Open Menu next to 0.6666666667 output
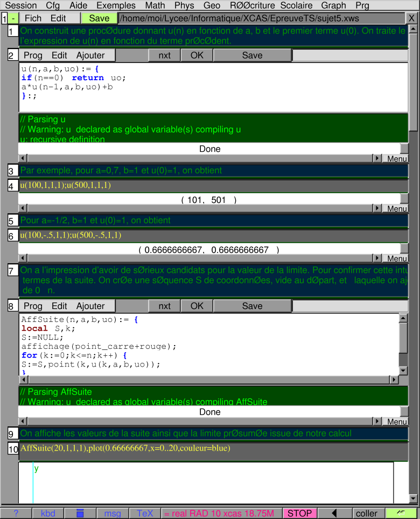Image resolution: width=420 pixels, height=519 pixels. 396,258
